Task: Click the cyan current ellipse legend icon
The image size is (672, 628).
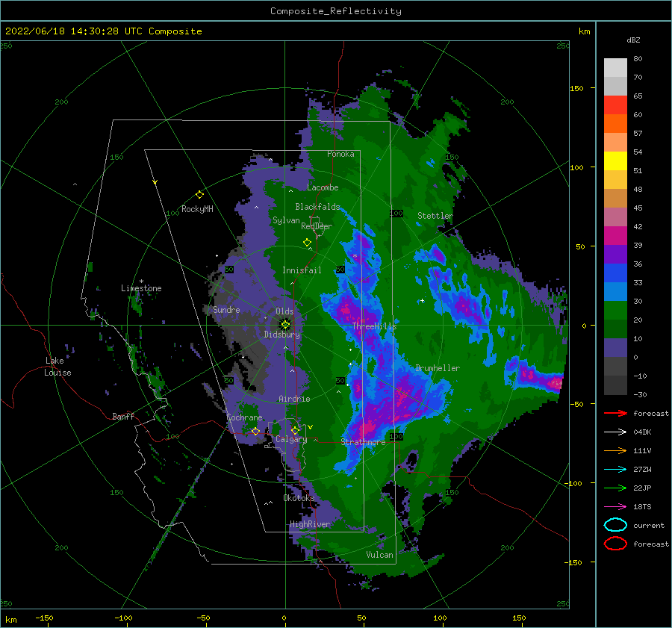Action: tap(615, 525)
